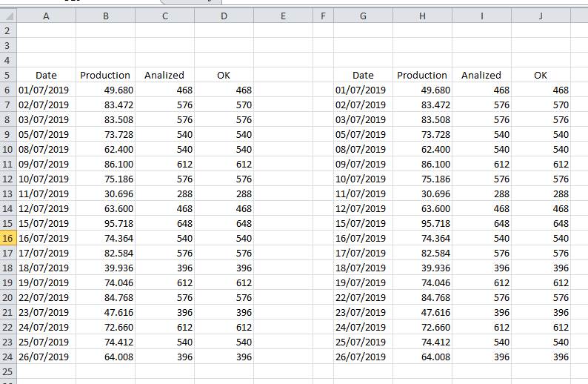Select cell B6 with 49.680
Screen dimensions: 588x384
point(105,90)
